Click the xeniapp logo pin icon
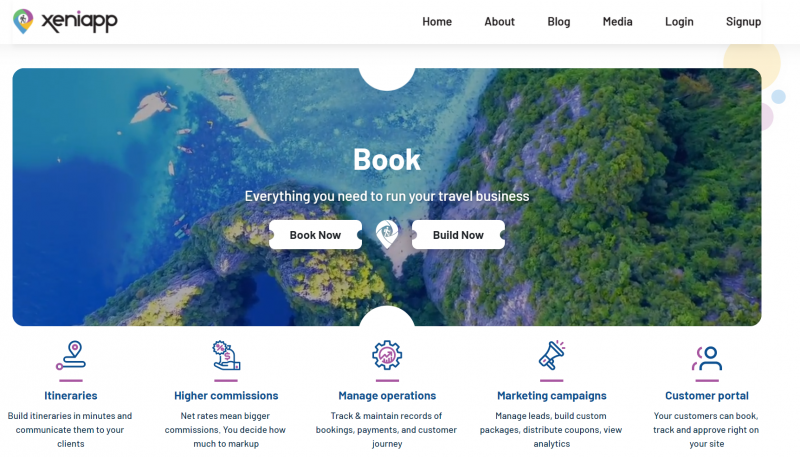800x457 pixels. point(23,21)
